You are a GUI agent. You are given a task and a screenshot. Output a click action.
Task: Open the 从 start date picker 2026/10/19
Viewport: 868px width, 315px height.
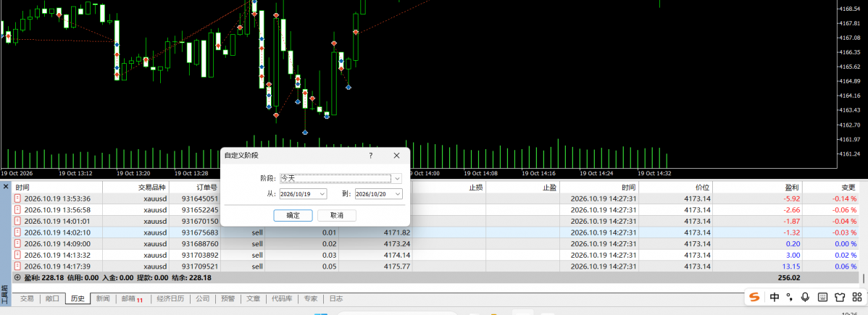coord(303,194)
